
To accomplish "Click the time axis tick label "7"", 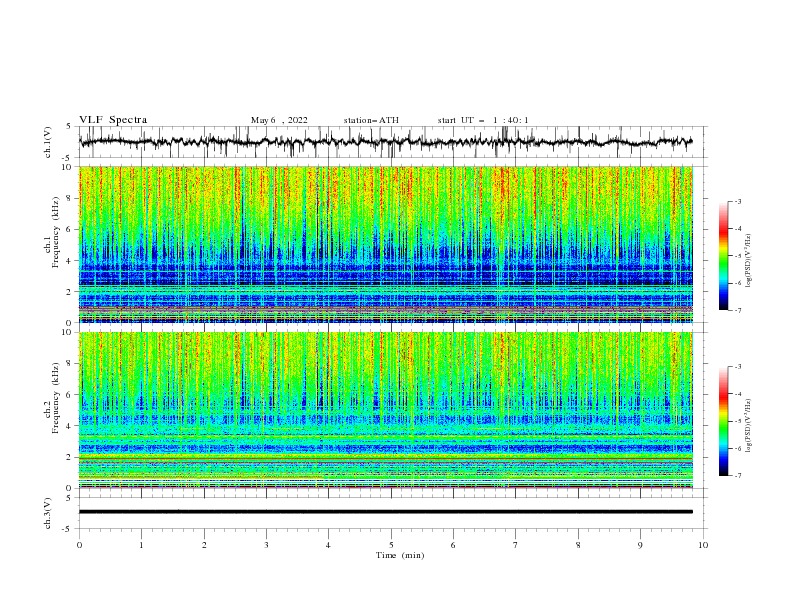I will 516,545.
